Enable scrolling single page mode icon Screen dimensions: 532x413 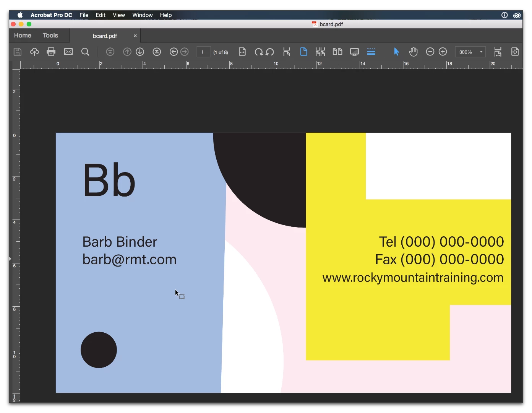[287, 52]
